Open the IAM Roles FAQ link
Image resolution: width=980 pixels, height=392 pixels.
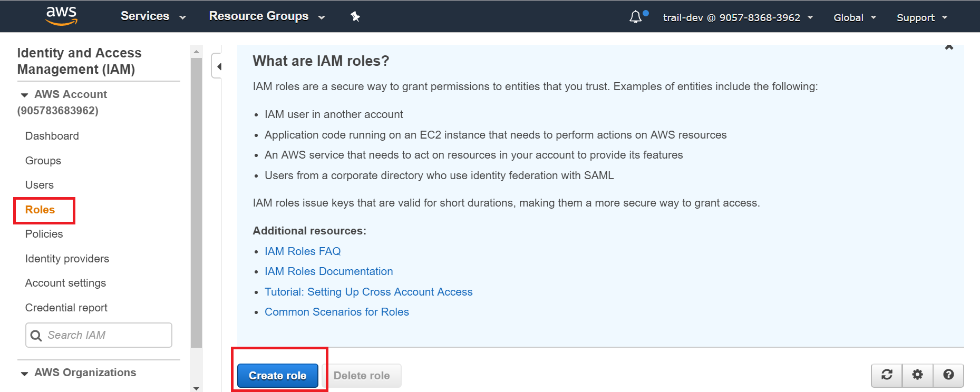(303, 251)
